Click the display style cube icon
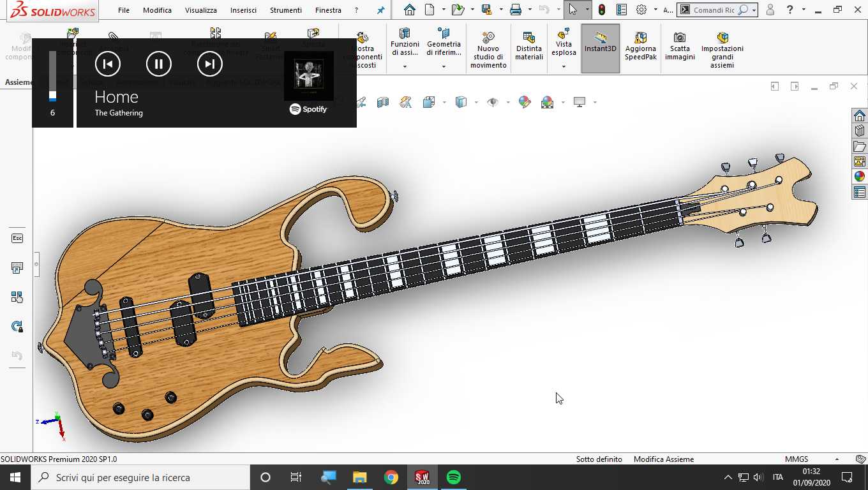The height and width of the screenshot is (490, 868). click(461, 102)
